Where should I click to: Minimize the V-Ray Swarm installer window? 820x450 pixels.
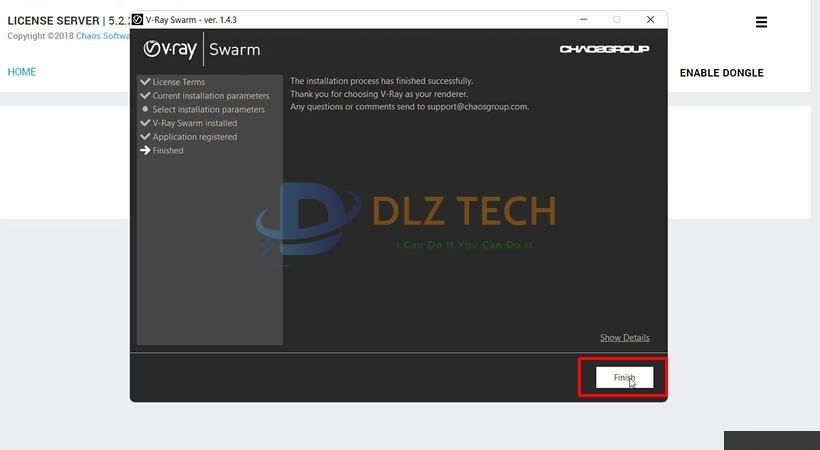point(582,19)
